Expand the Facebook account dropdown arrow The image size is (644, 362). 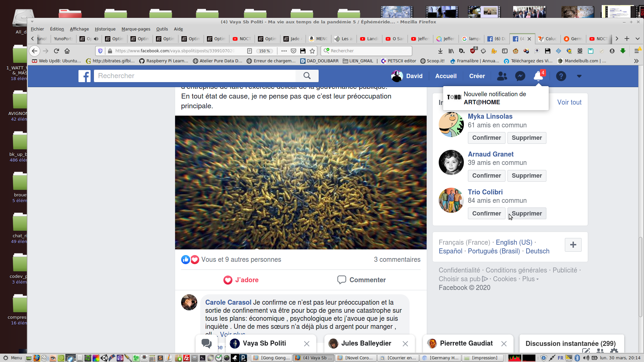579,76
